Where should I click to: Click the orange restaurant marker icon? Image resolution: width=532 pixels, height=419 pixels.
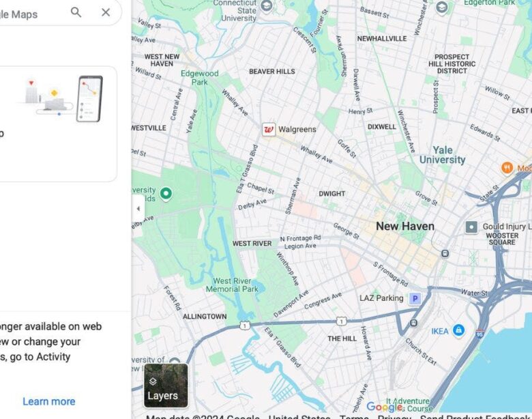[x=507, y=168]
